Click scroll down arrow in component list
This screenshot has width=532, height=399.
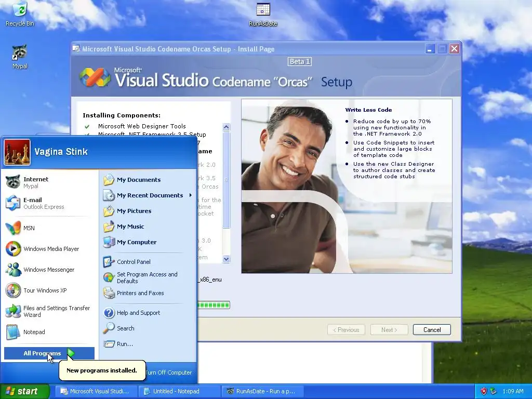[x=227, y=259]
